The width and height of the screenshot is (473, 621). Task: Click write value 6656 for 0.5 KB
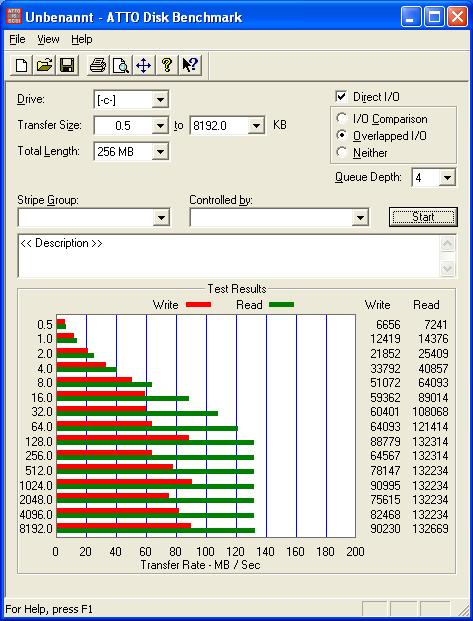(388, 325)
